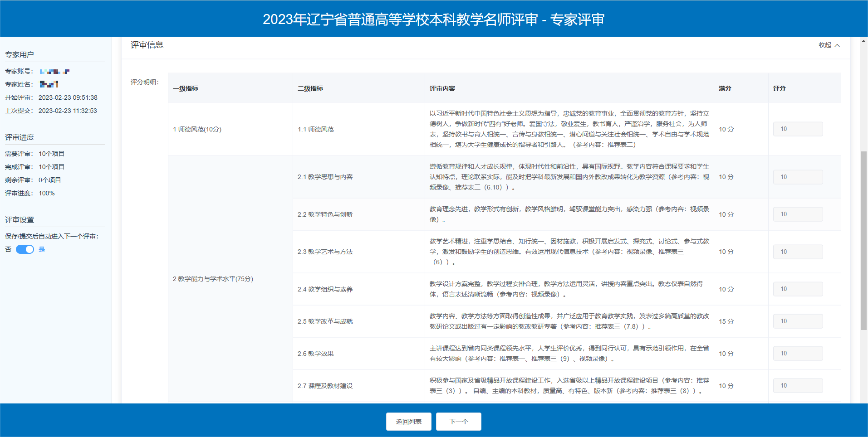Viewport: 868px width, 437px height.
Task: Select the 否 label next to the switch
Action: click(8, 249)
